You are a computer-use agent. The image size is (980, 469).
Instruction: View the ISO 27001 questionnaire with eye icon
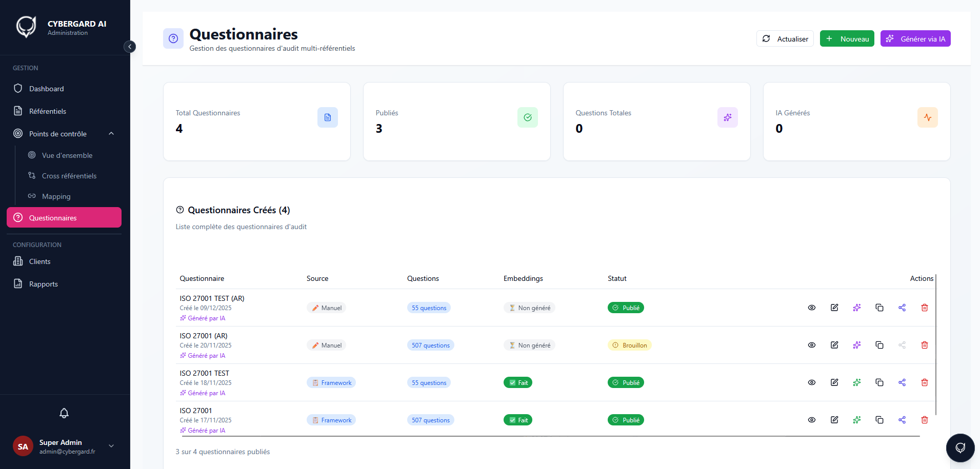812,420
